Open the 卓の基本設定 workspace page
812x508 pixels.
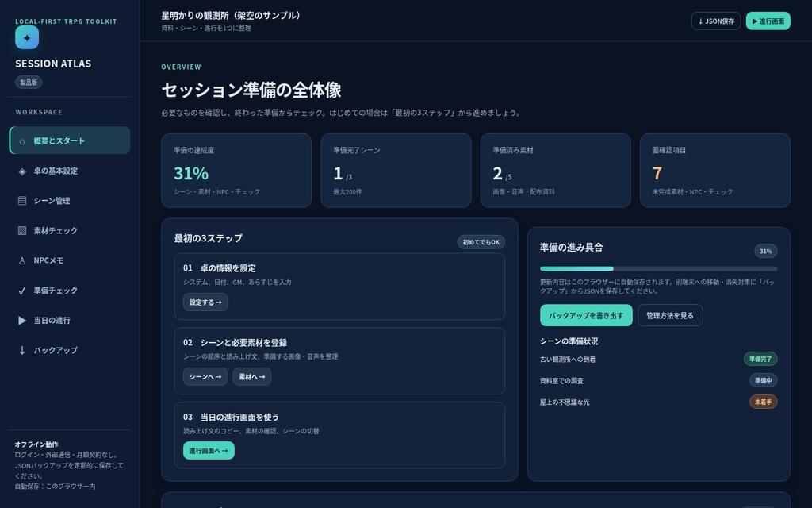[x=70, y=171]
